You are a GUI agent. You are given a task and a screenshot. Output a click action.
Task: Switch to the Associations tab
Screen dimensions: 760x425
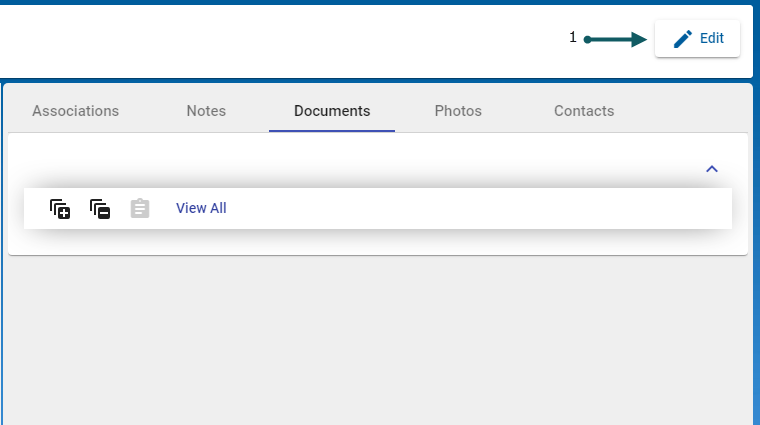point(75,111)
